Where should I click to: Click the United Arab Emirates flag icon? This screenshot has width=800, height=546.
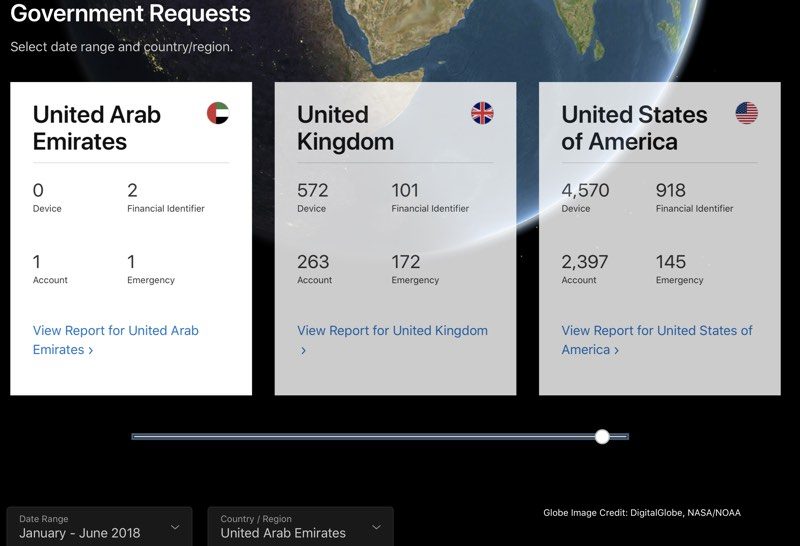click(218, 113)
